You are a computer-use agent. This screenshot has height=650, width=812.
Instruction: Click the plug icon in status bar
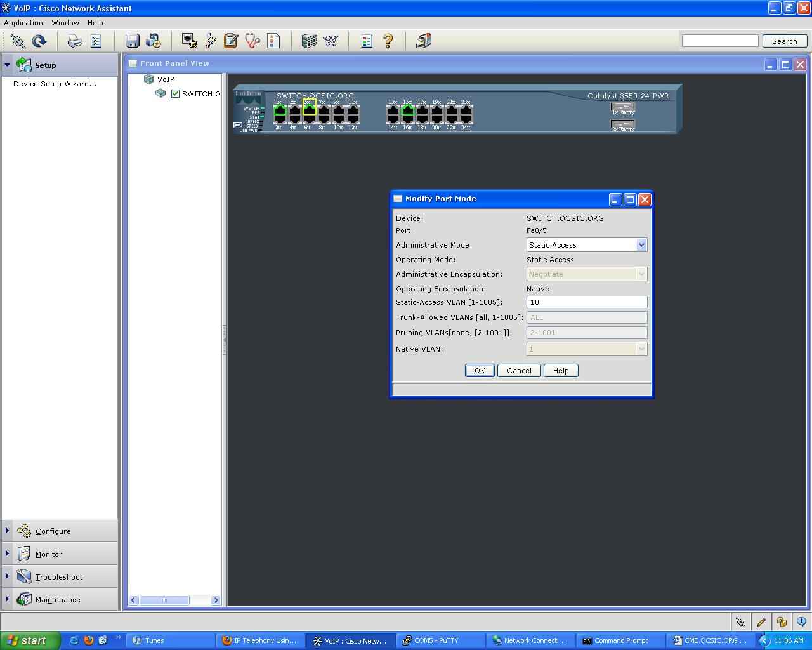740,622
